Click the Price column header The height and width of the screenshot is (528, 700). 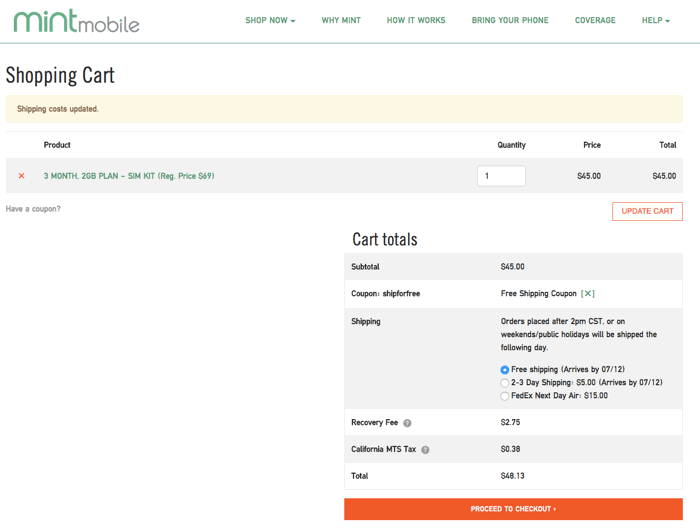[x=592, y=145]
